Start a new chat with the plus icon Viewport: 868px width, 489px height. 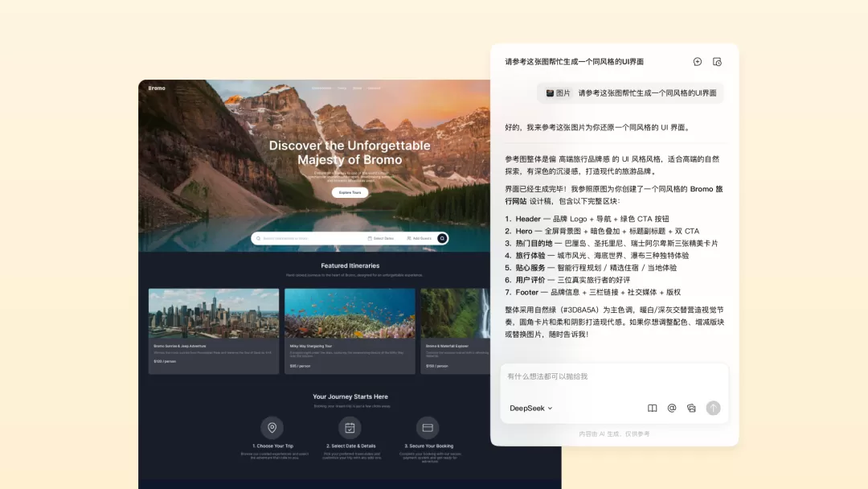698,61
